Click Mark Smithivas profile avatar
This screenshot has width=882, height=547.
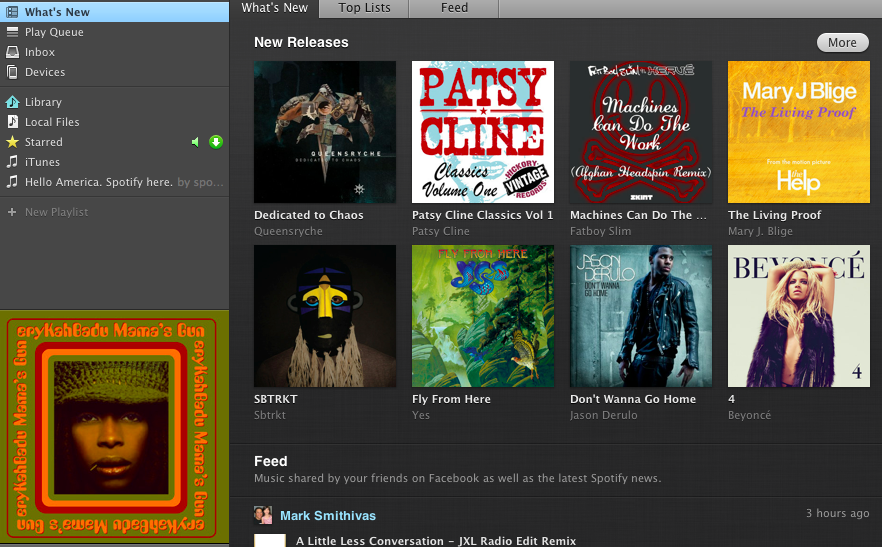263,515
